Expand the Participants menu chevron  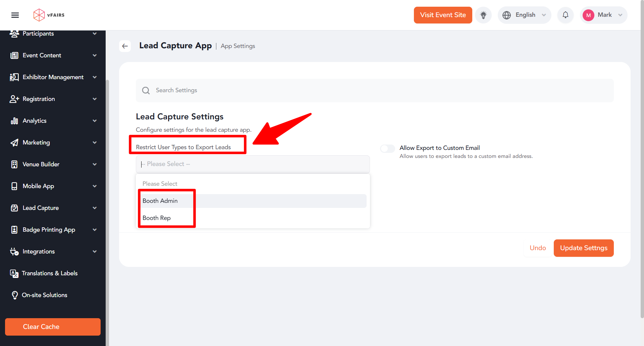coord(95,34)
